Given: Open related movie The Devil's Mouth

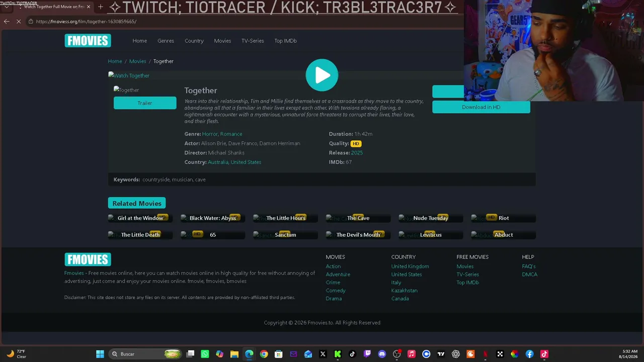Looking at the screenshot, I should [x=358, y=235].
